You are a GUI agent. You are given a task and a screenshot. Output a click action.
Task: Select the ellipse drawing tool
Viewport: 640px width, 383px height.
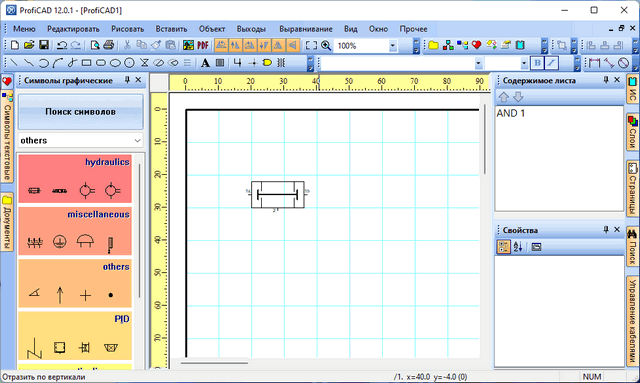click(115, 63)
